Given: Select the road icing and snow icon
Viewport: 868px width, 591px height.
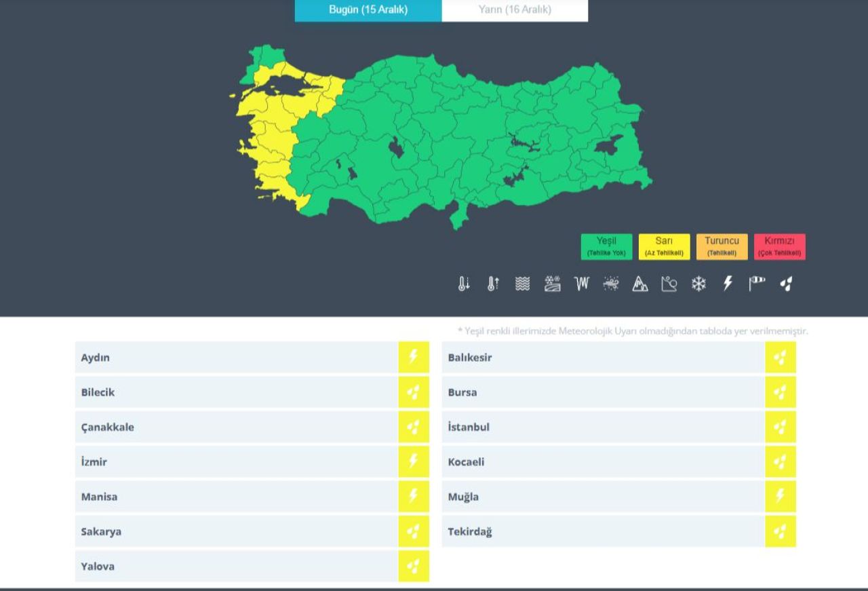Looking at the screenshot, I should click(x=552, y=284).
